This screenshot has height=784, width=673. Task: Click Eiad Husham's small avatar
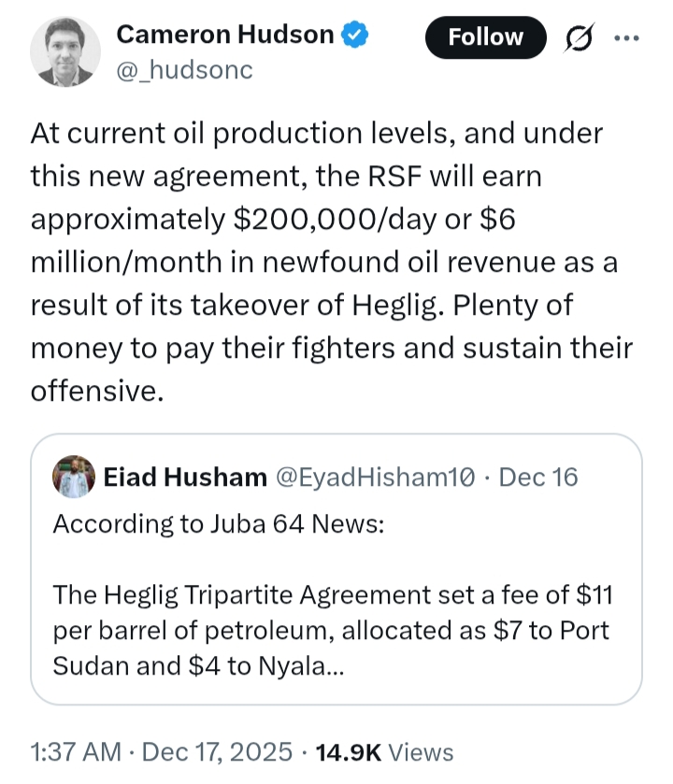pos(75,477)
